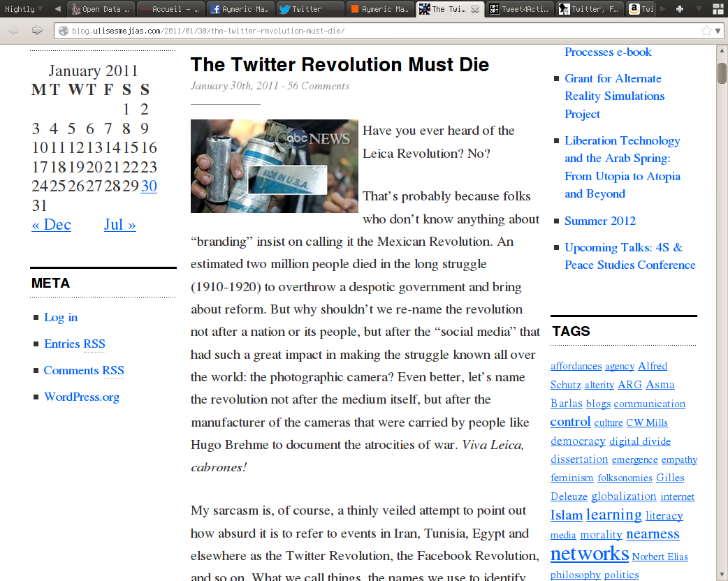Go to previous month '« Dec'
The width and height of the screenshot is (728, 581).
[51, 224]
